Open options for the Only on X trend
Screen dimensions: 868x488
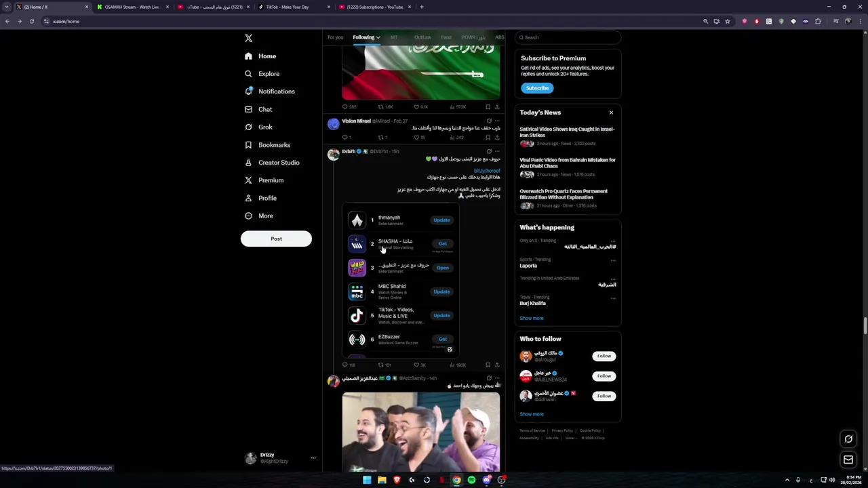click(x=613, y=241)
